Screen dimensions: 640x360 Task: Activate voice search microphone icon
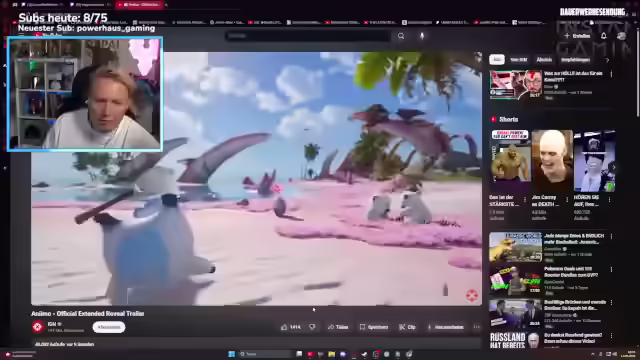click(422, 36)
